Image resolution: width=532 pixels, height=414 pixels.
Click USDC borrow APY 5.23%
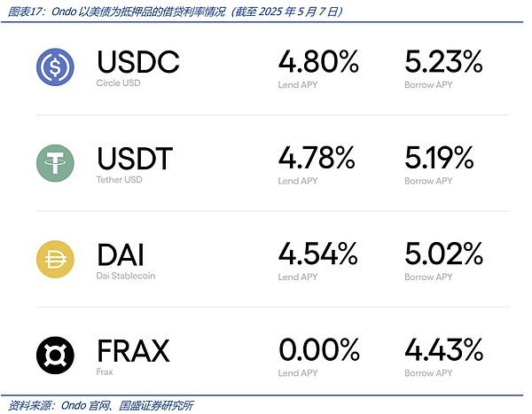coord(443,63)
